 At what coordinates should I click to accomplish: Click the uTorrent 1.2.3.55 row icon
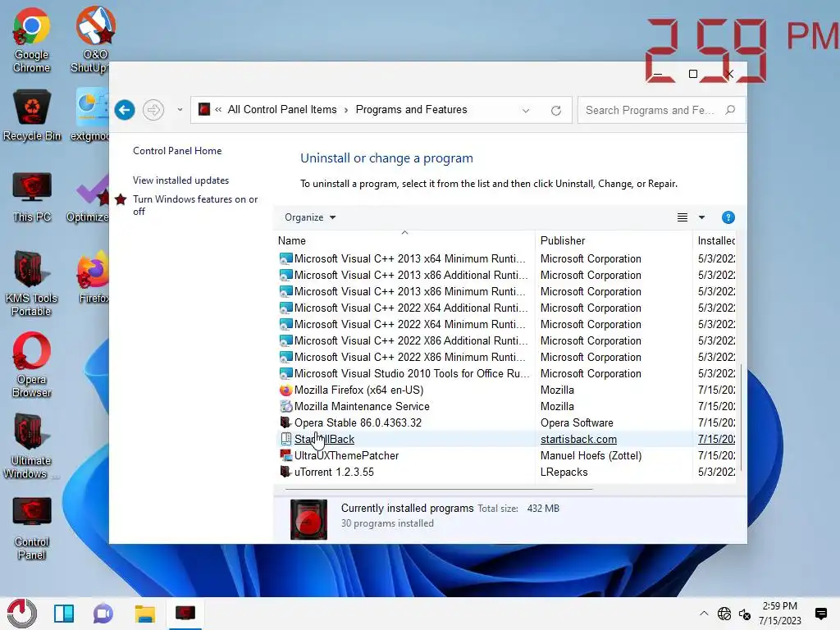[x=286, y=472]
